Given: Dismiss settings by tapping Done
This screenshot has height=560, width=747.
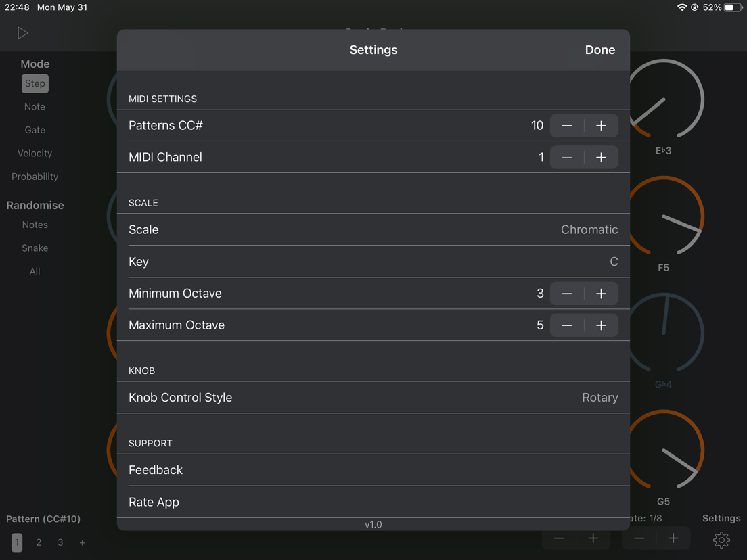Looking at the screenshot, I should pos(599,49).
